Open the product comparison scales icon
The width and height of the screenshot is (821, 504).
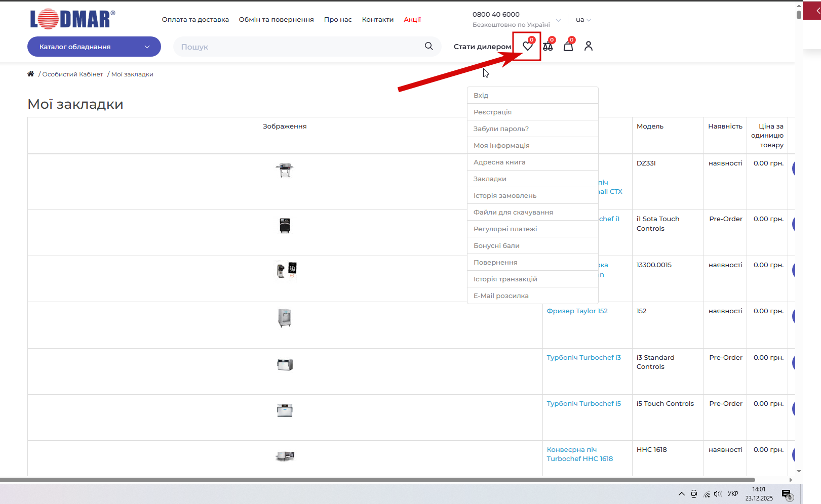tap(548, 46)
